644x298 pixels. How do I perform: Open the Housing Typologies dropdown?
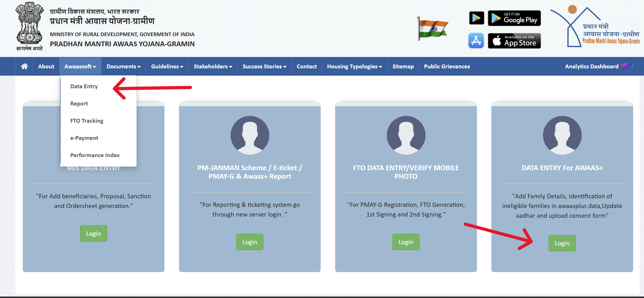(x=354, y=66)
